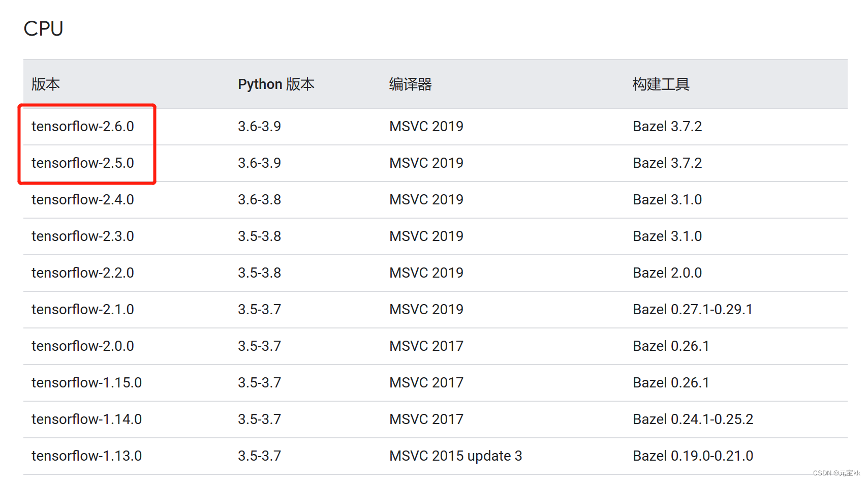Click the 3.6-3.9 Python version cell
Viewport: 868px width, 481px height.
tap(260, 126)
